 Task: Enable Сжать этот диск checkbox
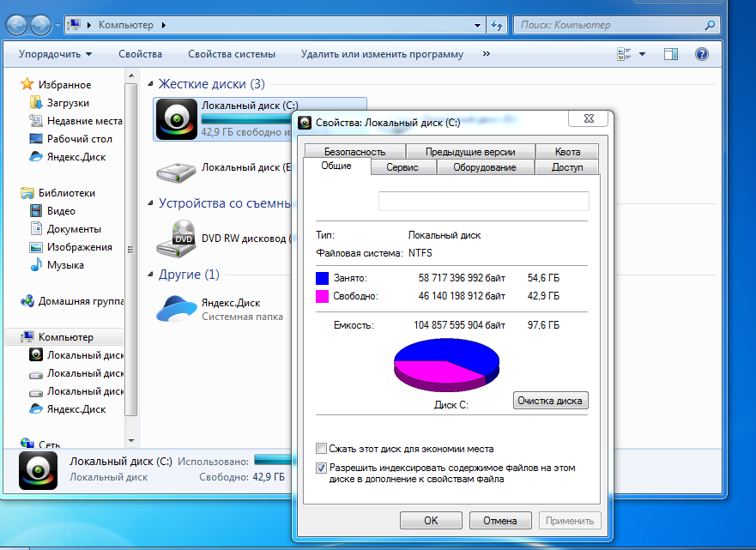click(x=322, y=449)
